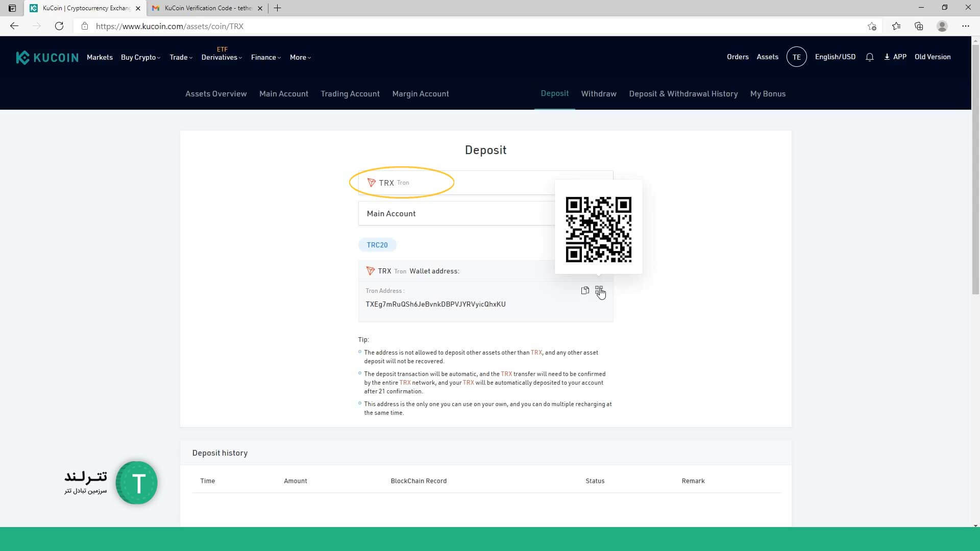
Task: Open a new browser tab
Action: 277,8
